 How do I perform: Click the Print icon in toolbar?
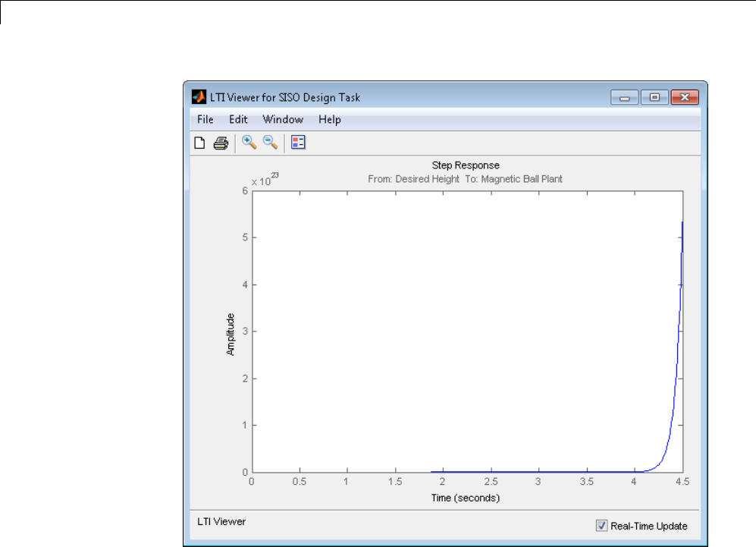(221, 143)
